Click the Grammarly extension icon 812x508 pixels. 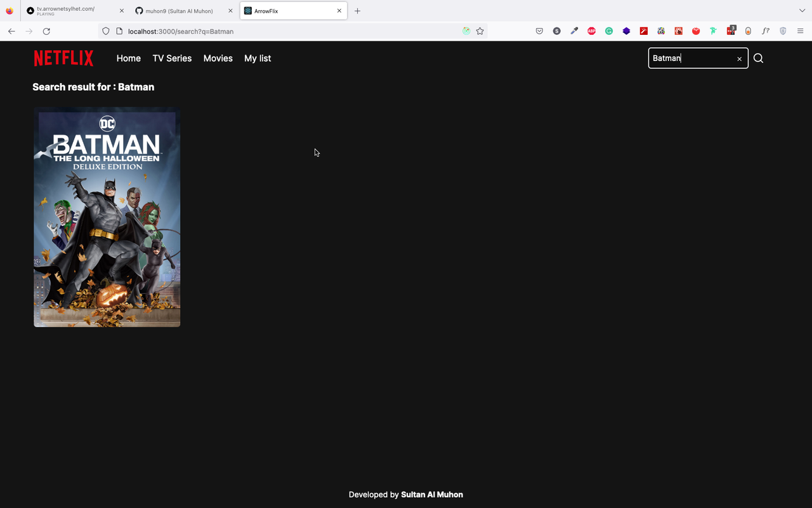click(x=609, y=30)
